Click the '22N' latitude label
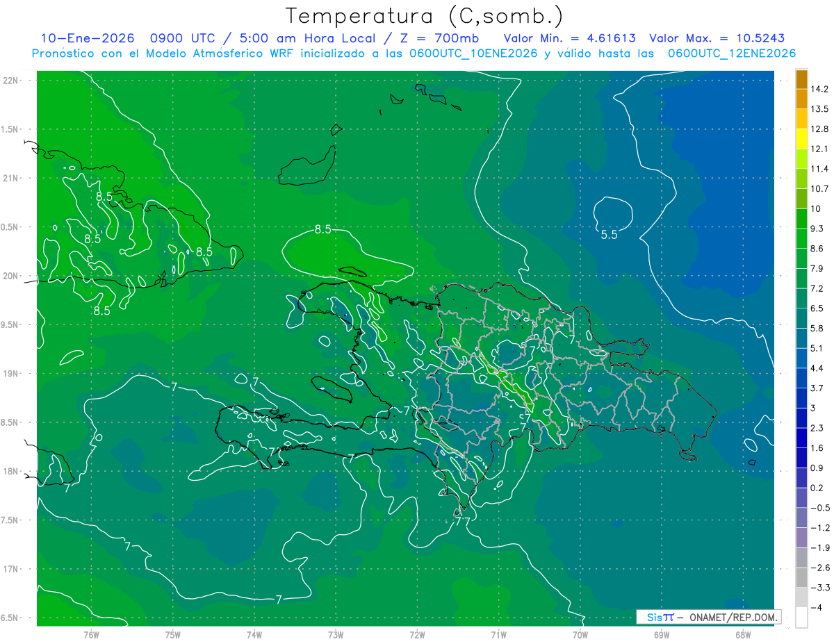 11,81
